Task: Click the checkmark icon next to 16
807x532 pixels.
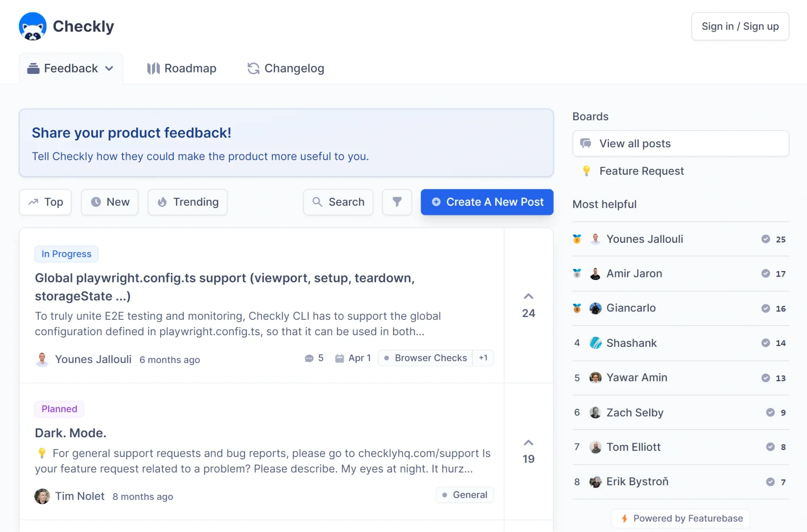Action: click(765, 309)
